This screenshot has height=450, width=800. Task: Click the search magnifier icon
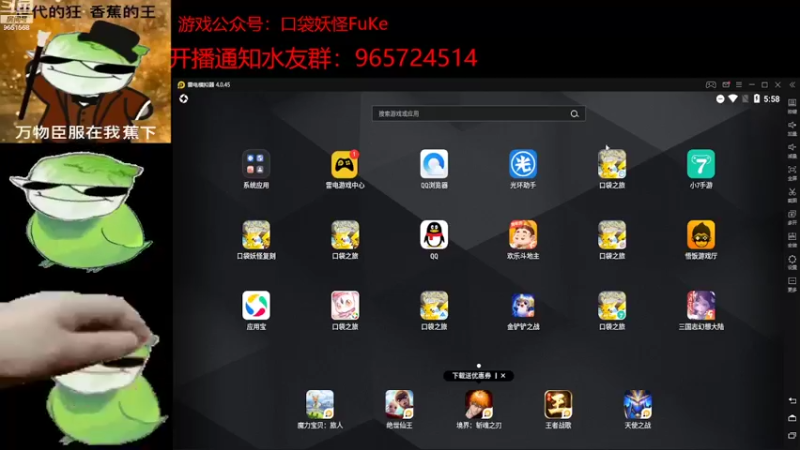tap(574, 114)
